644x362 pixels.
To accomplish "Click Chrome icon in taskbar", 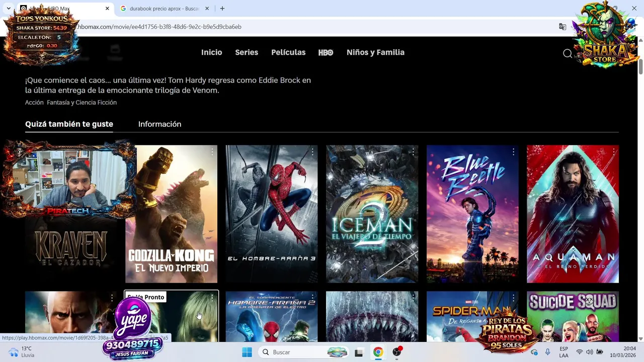I will click(x=378, y=352).
